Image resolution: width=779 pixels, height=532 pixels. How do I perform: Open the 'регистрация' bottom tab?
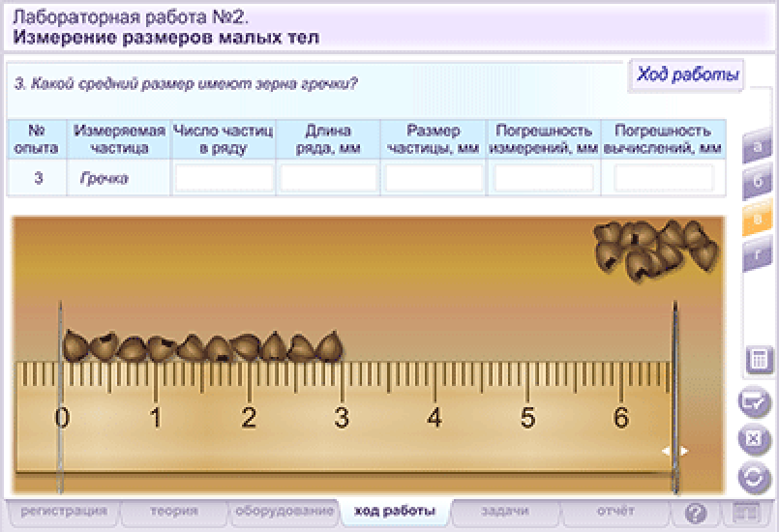click(x=64, y=512)
